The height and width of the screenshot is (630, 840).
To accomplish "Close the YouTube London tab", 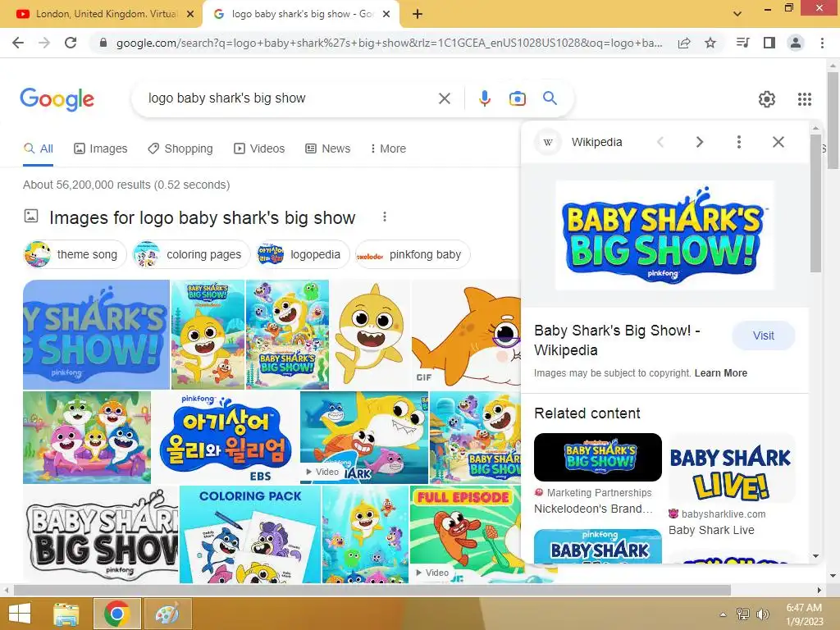I will click(190, 14).
